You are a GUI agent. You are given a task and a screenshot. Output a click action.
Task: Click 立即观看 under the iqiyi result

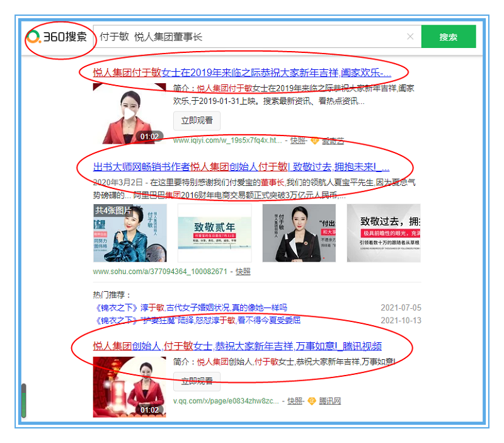click(197, 120)
